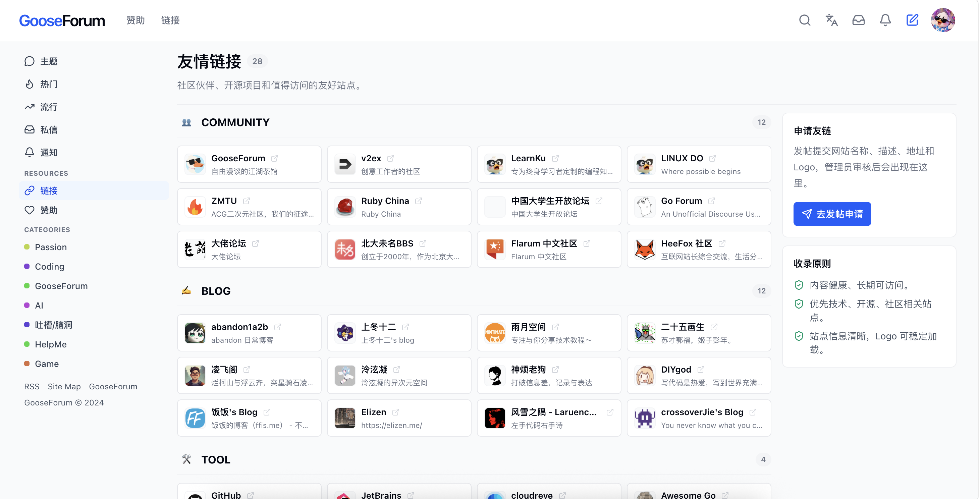Click the Go Forum gopher icon
The width and height of the screenshot is (980, 499).
645,207
